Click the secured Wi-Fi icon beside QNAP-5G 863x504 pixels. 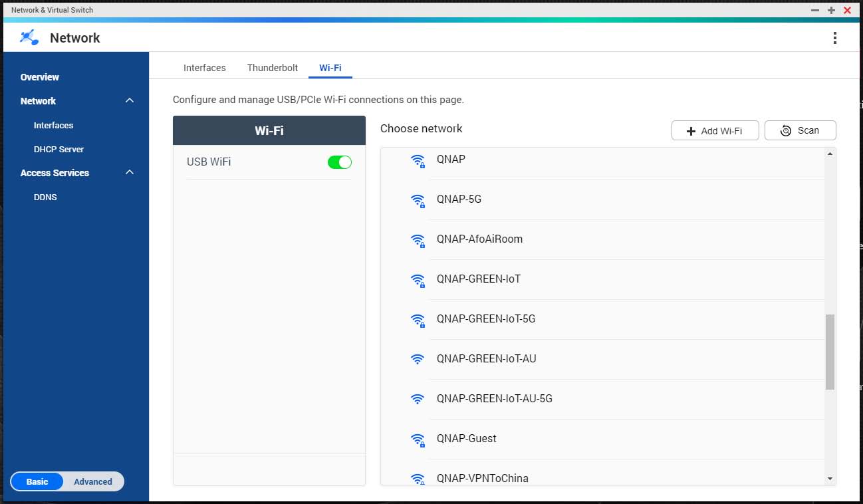coord(418,199)
